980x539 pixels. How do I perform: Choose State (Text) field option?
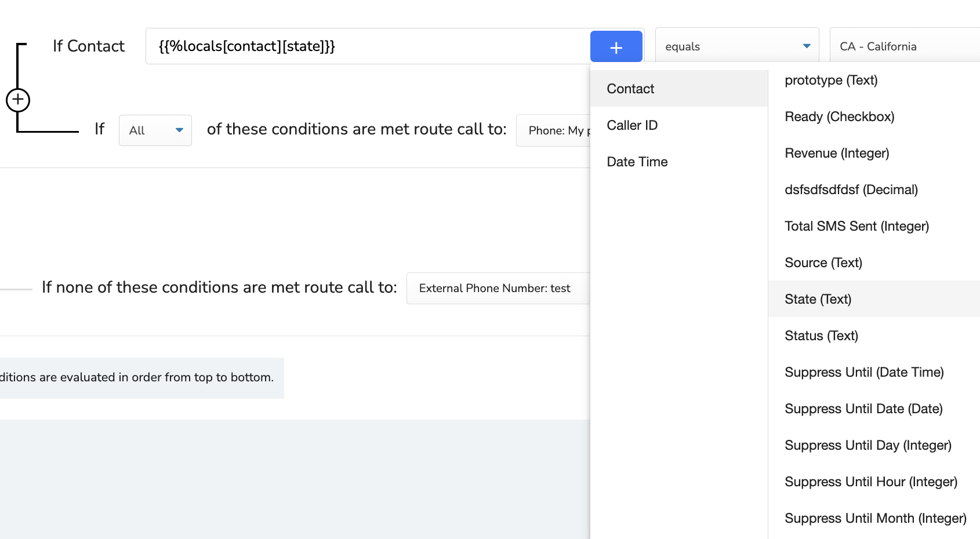(874, 299)
